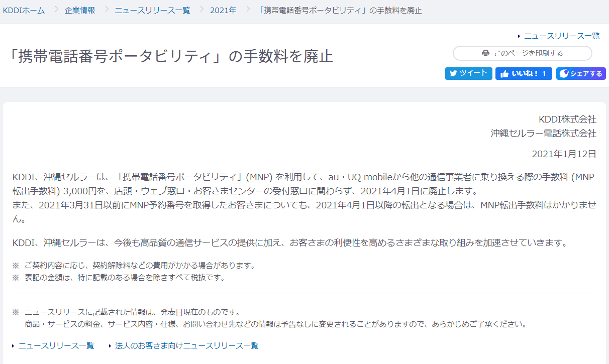The height and width of the screenshot is (364, 609).
Task: Click the speech-bubble icon on シェアする
Action: pos(564,74)
